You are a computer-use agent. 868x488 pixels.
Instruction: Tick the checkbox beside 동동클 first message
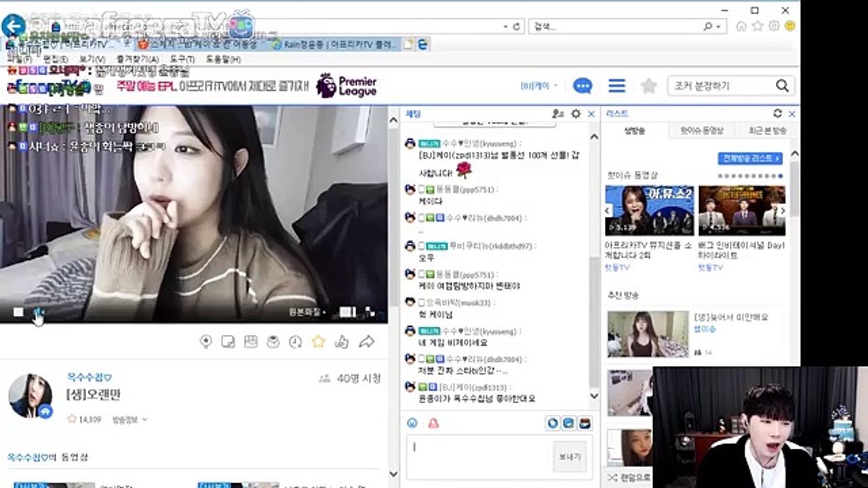[421, 190]
